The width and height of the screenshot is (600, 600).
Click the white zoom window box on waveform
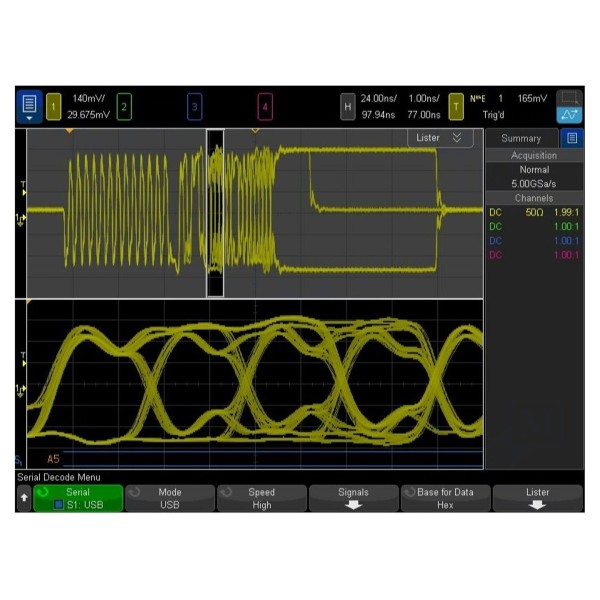pos(214,213)
